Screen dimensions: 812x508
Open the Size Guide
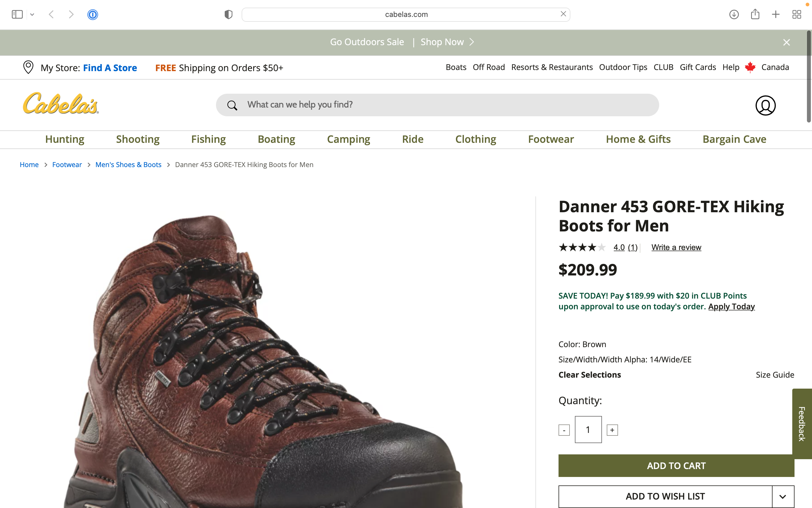tap(775, 375)
